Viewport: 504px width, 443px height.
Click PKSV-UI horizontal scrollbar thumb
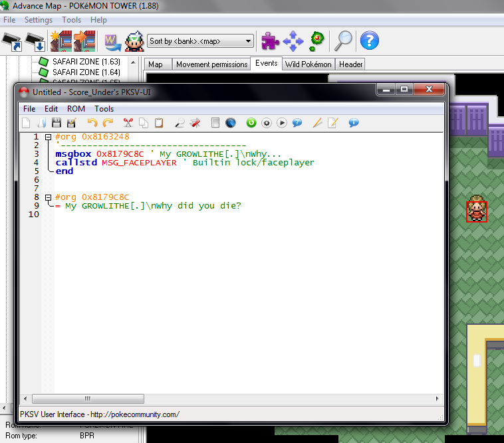pyautogui.click(x=88, y=399)
